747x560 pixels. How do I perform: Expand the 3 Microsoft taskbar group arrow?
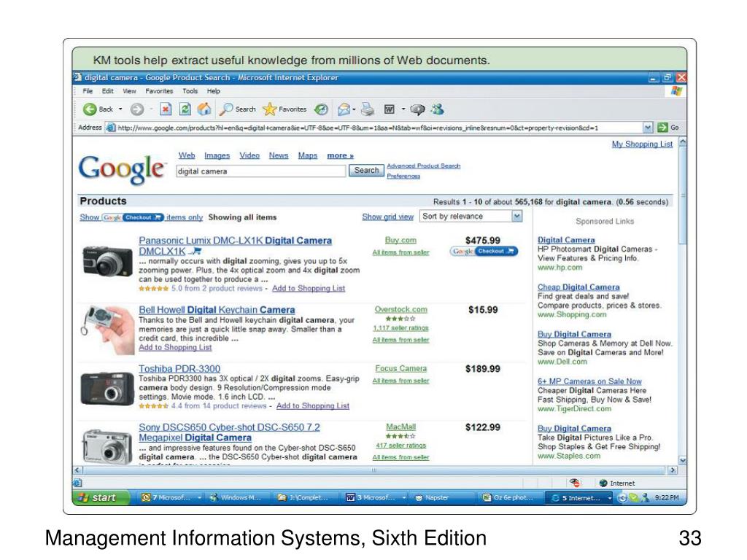[x=404, y=498]
